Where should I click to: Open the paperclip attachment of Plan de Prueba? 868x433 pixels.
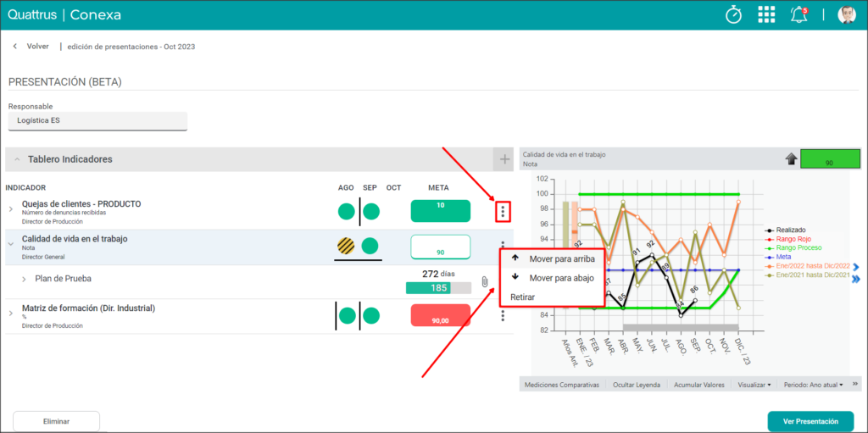pos(484,281)
